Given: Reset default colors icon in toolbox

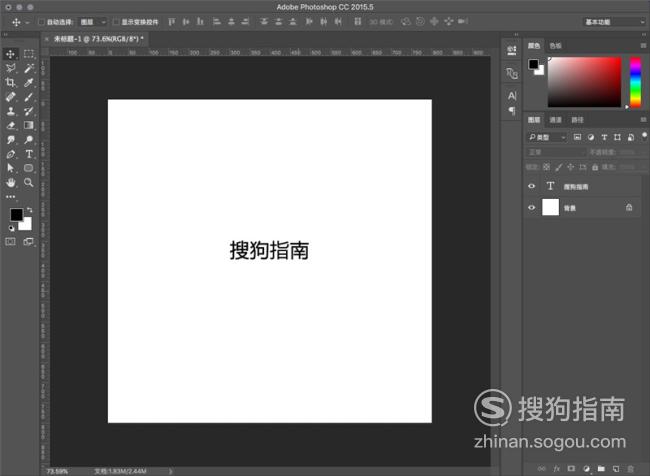Looking at the screenshot, I should tap(12, 228).
